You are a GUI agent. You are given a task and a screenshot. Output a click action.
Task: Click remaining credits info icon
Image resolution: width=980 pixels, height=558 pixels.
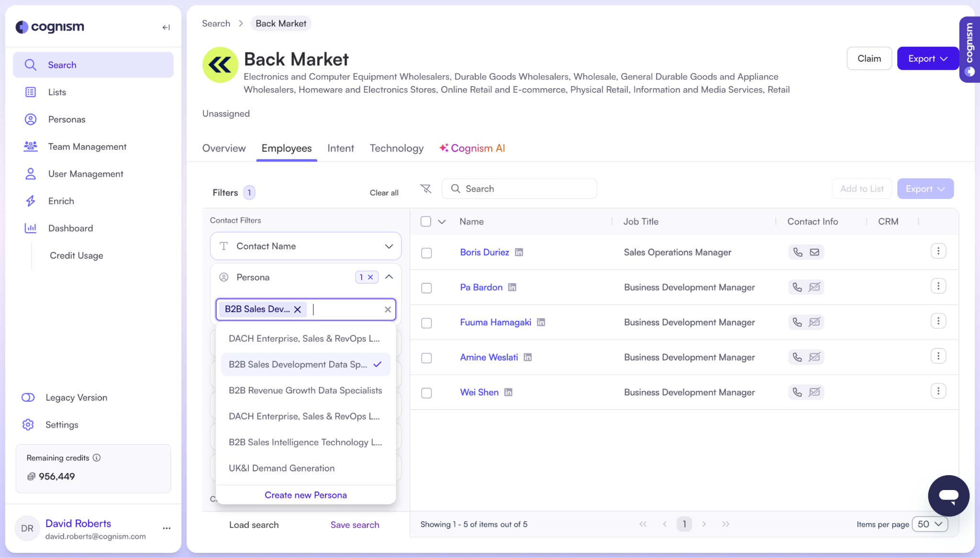(97, 458)
